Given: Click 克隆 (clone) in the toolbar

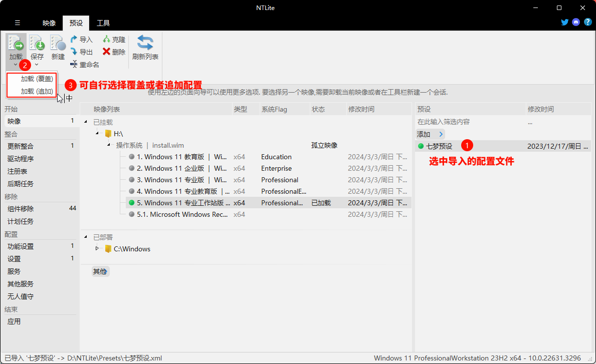Looking at the screenshot, I should click(x=114, y=40).
